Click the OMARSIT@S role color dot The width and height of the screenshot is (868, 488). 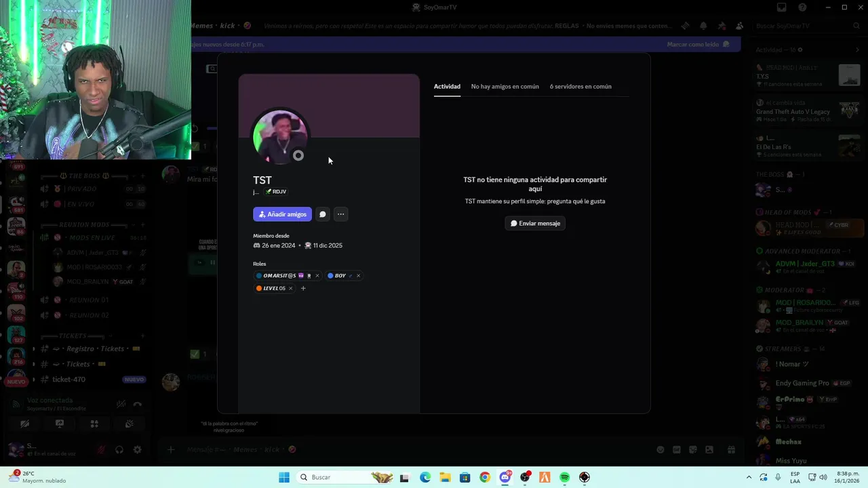coord(259,276)
